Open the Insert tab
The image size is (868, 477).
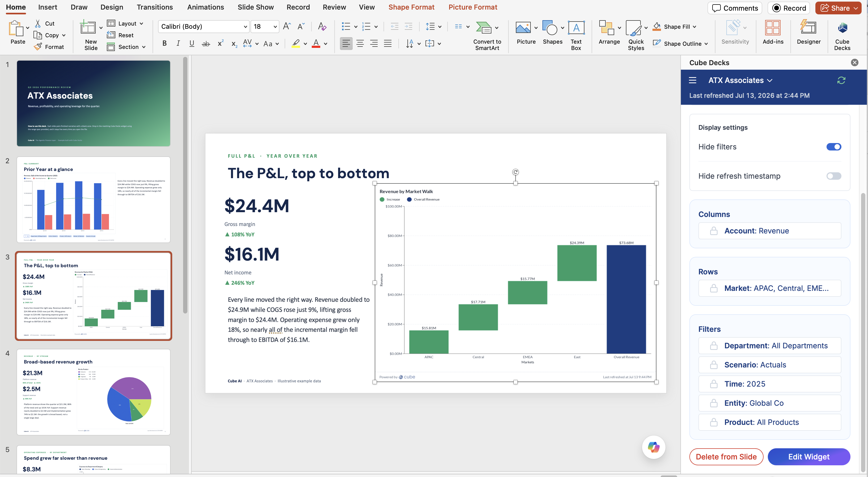[48, 7]
